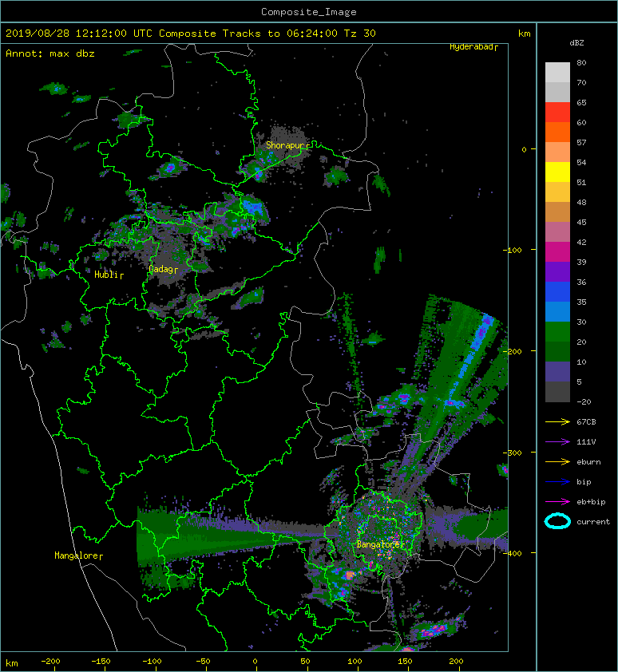Click the 45 dBZ scale value
Viewport: 618px width, 672px height.
[581, 222]
